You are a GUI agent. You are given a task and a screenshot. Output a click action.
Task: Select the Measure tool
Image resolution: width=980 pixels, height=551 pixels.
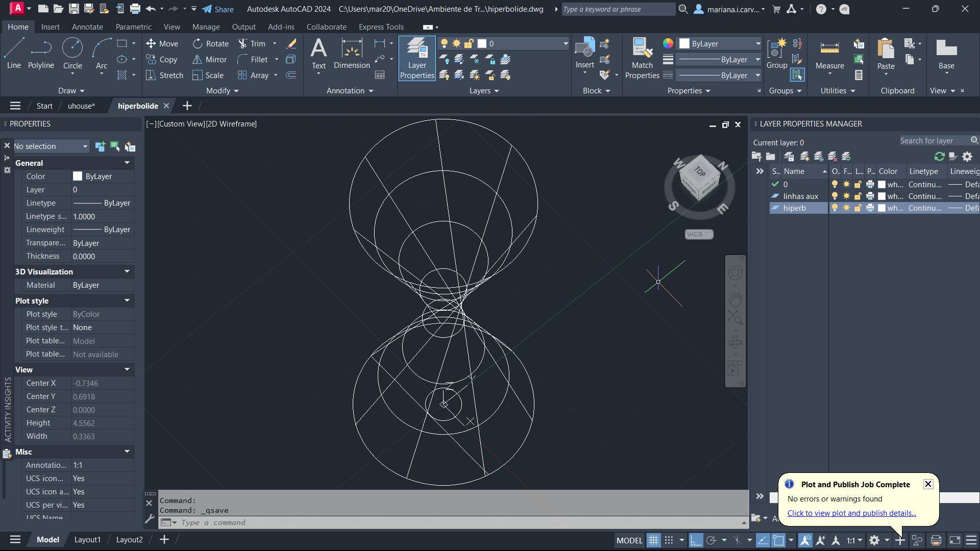coord(829,54)
